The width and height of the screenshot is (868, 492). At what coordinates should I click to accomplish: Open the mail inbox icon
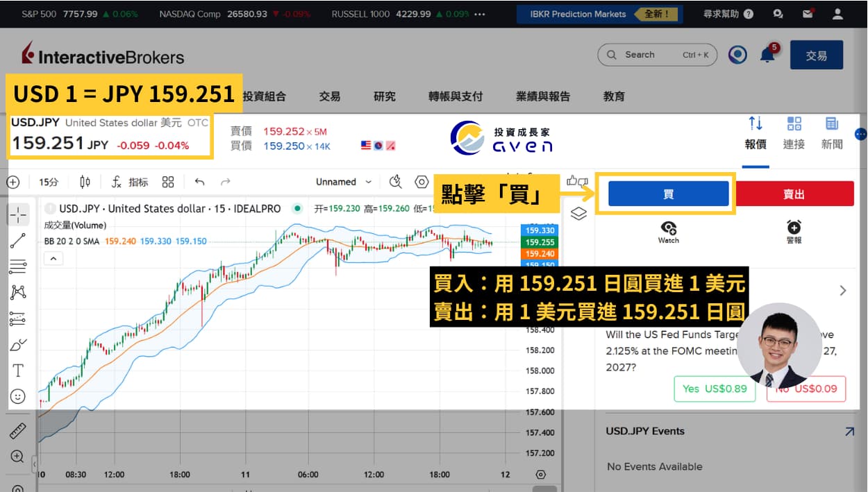pyautogui.click(x=808, y=14)
